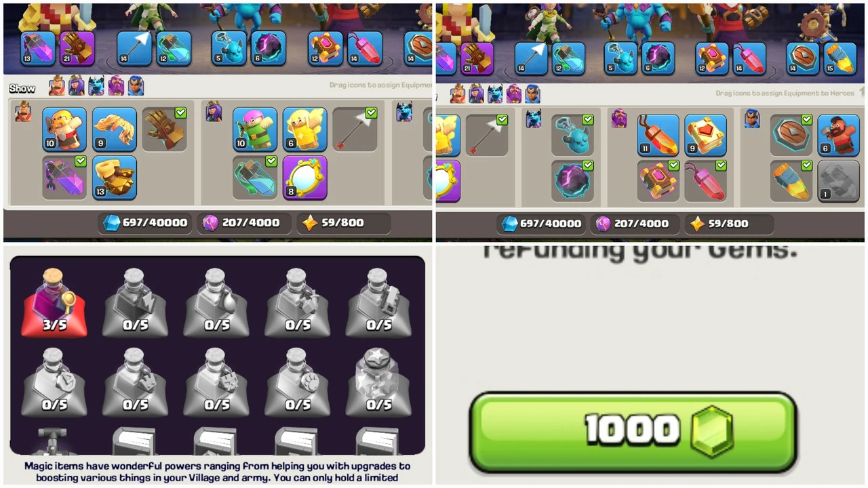Toggle the Seeking Shield checkmark in equipment grid
868x488 pixels.
pyautogui.click(x=806, y=120)
